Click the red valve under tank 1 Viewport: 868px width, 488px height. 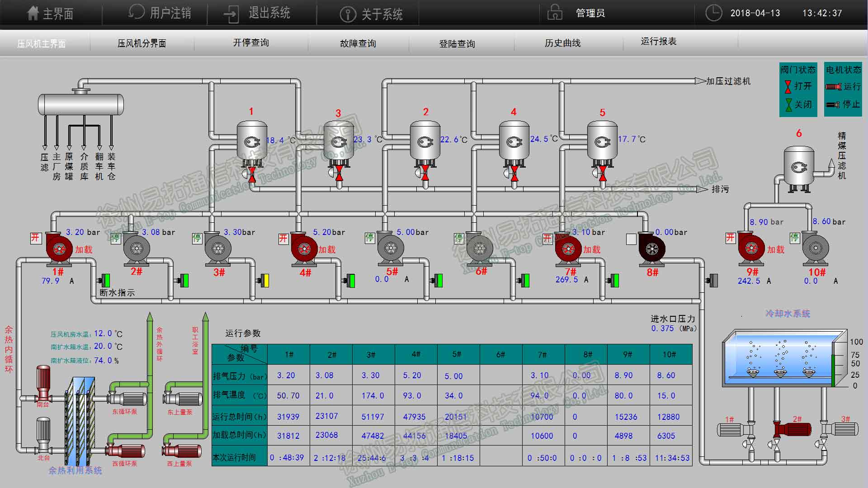252,174
